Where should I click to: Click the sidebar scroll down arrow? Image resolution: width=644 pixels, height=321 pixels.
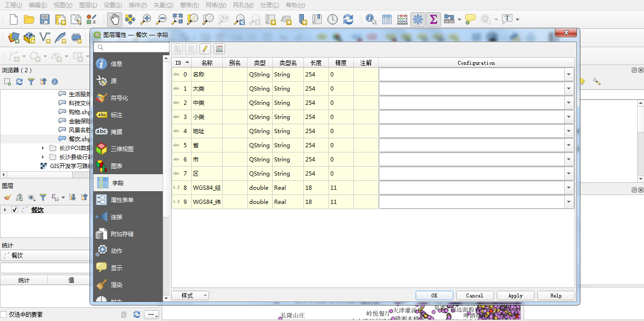[166, 298]
